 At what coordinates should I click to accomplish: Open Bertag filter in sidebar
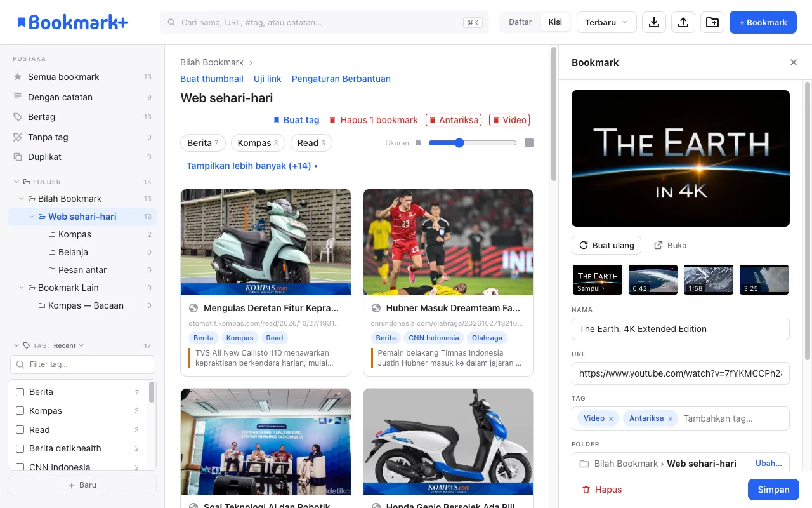[82, 117]
